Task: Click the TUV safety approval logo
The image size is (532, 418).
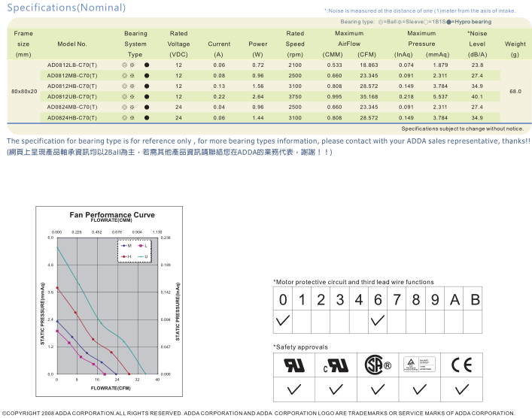Action: tap(419, 365)
